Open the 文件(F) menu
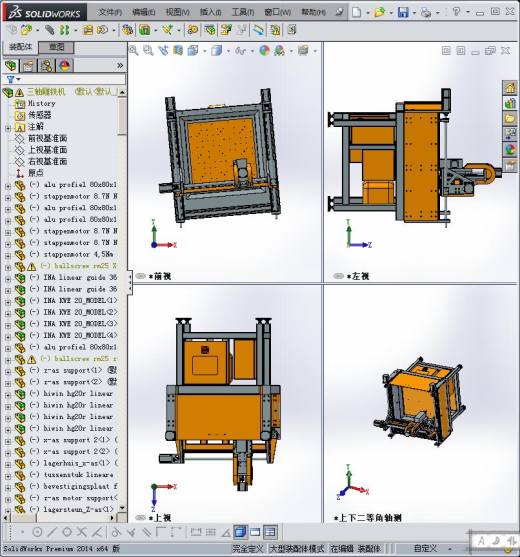 click(110, 12)
